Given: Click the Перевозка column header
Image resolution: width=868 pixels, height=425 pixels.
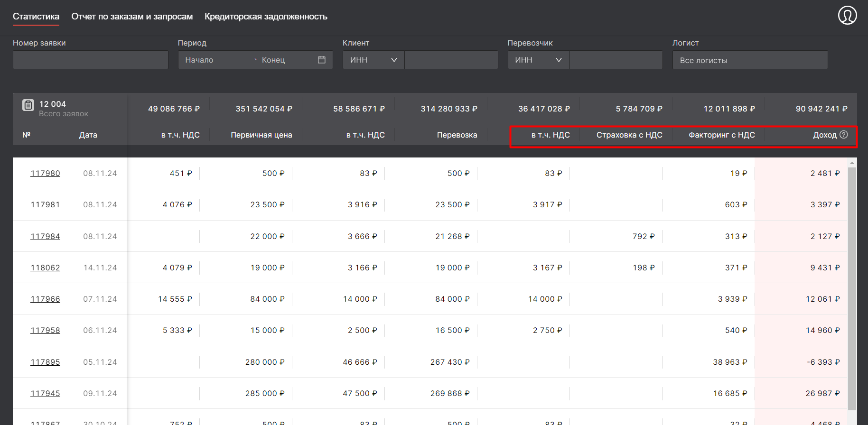Looking at the screenshot, I should pyautogui.click(x=457, y=135).
